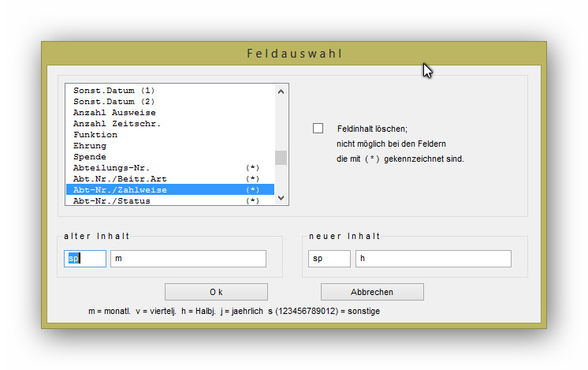Click alter Inhalt 'sp' input field
Image resolution: width=588 pixels, height=370 pixels.
[x=85, y=259]
